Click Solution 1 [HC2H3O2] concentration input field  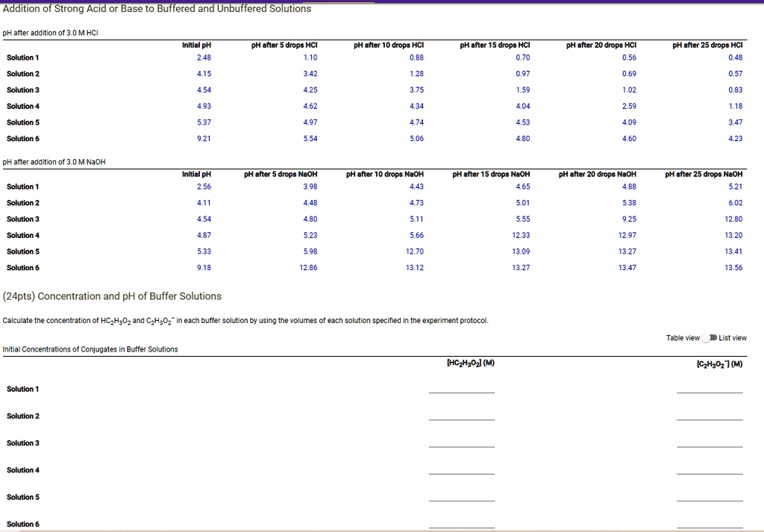[461, 388]
